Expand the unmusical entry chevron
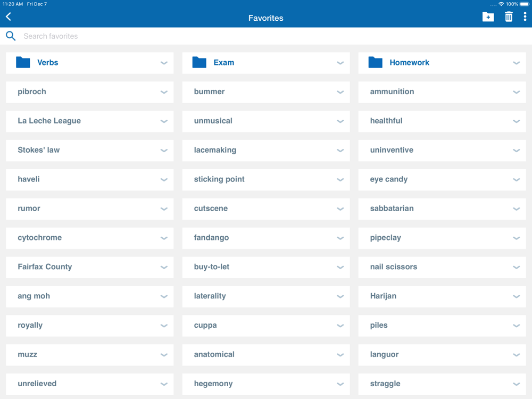The width and height of the screenshot is (532, 399). point(340,121)
